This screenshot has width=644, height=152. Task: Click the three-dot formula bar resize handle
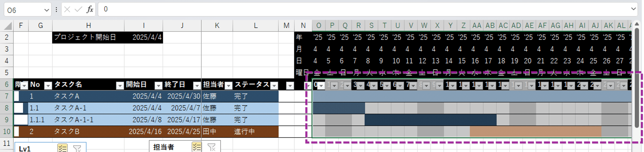[56, 10]
